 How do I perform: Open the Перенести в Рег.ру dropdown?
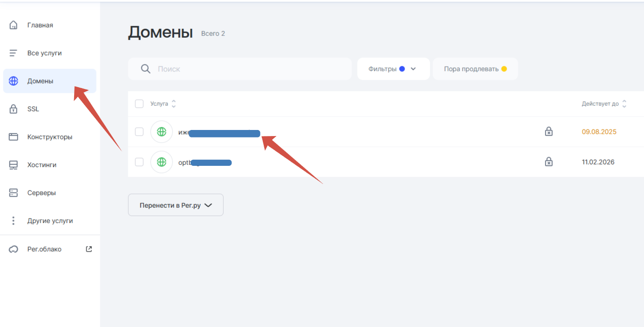coord(176,205)
